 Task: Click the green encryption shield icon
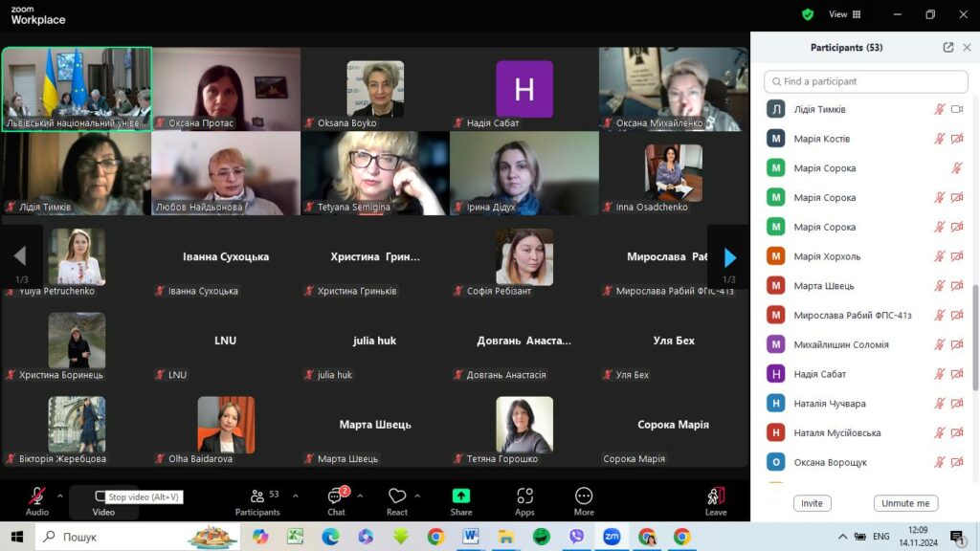coord(808,14)
